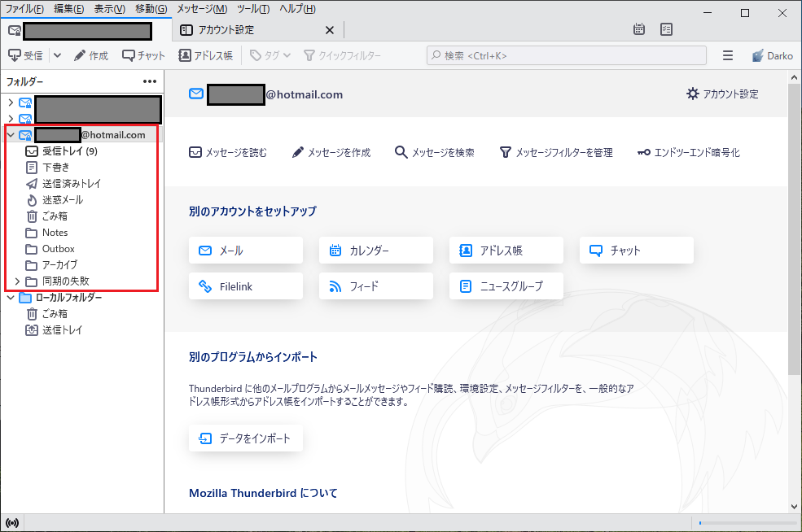Screen dimensions: 802x532
Task: Click エンドツーエンド暗号化 link
Action: (689, 152)
